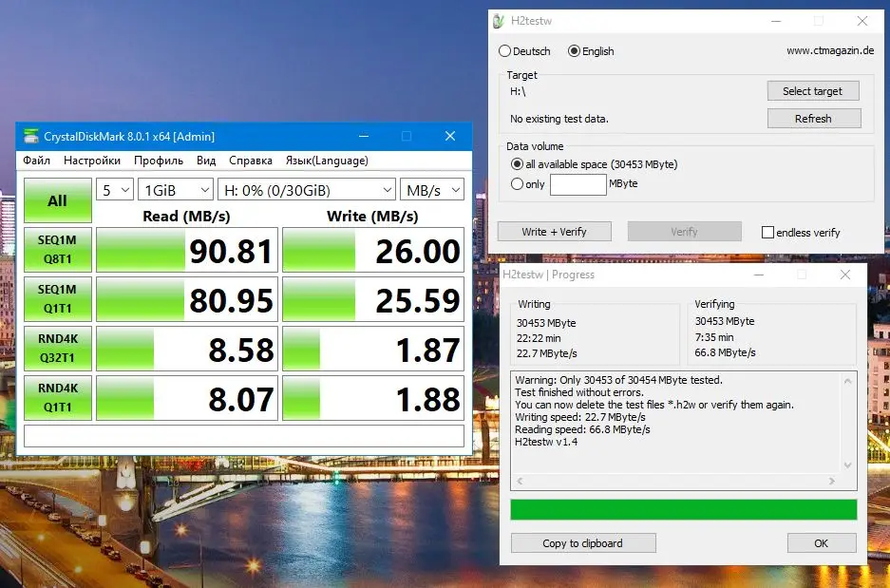Click the green completed progress bar
Screen dimensions: 890x588
coord(683,510)
